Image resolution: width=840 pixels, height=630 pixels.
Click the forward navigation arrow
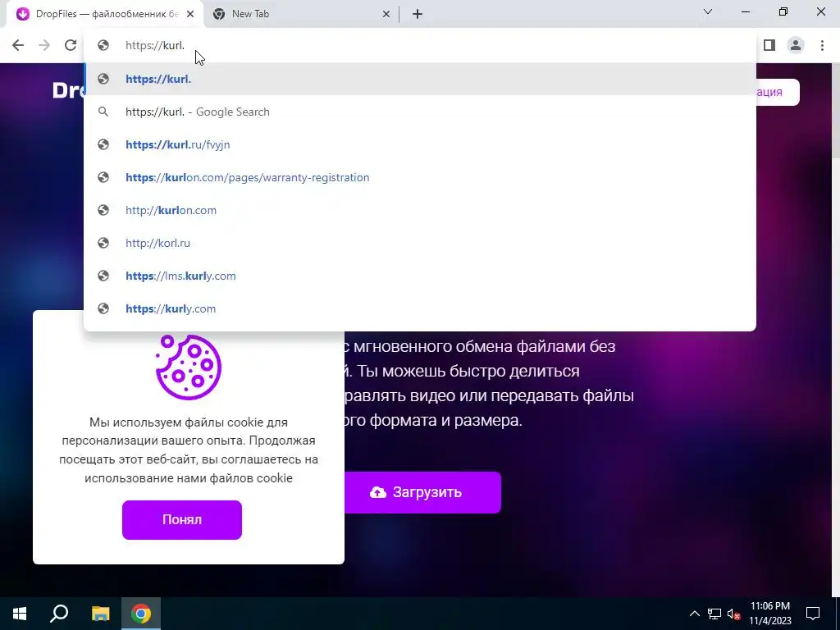(44, 46)
